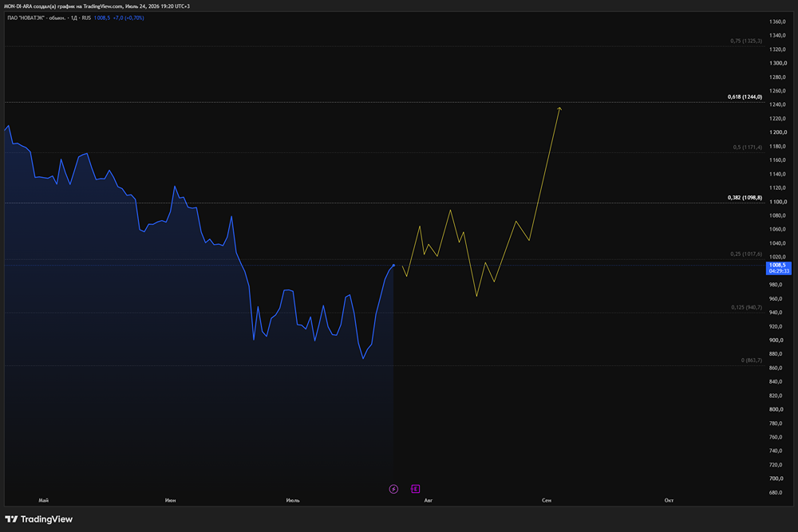The image size is (798, 532).
Task: Click the Авг label on the time axis
Action: point(429,500)
